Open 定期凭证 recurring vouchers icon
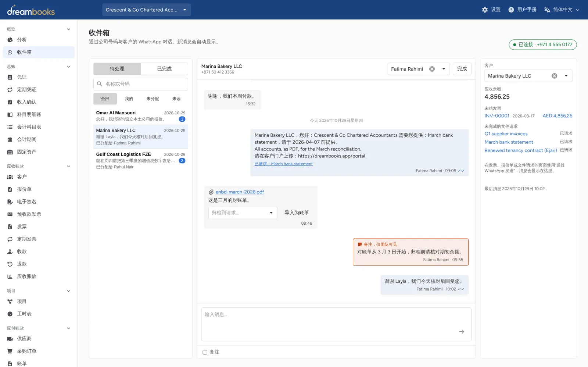The image size is (588, 367). pos(10,90)
